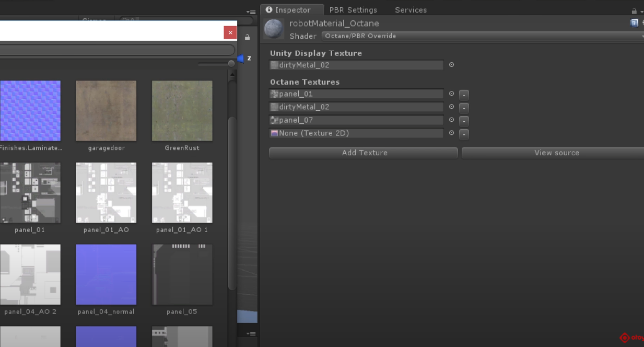The image size is (644, 347).
Task: Switch to the Inspector tab
Action: [x=292, y=10]
